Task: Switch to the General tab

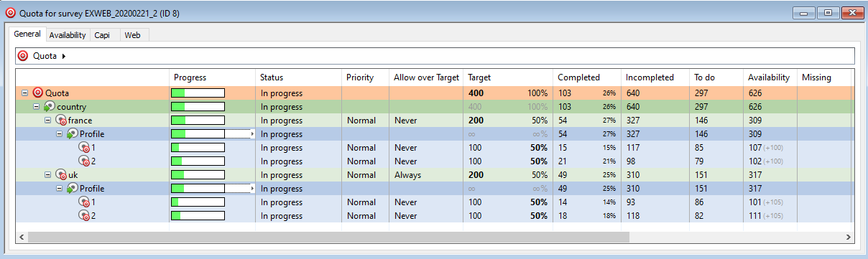Action: pos(27,34)
